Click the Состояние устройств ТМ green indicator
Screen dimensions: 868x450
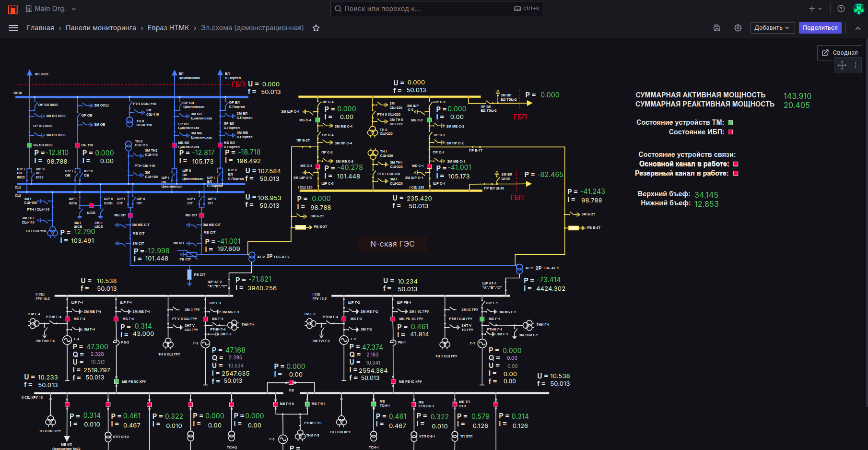click(731, 123)
